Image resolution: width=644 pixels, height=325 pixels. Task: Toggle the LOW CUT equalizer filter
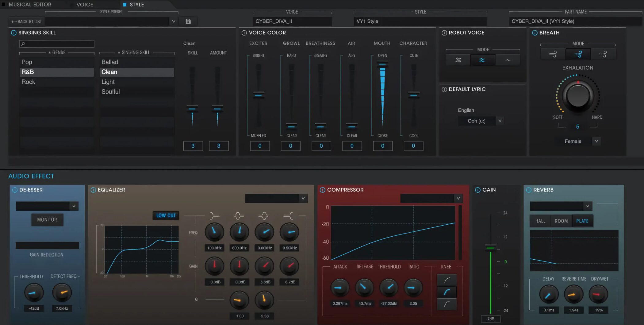166,215
